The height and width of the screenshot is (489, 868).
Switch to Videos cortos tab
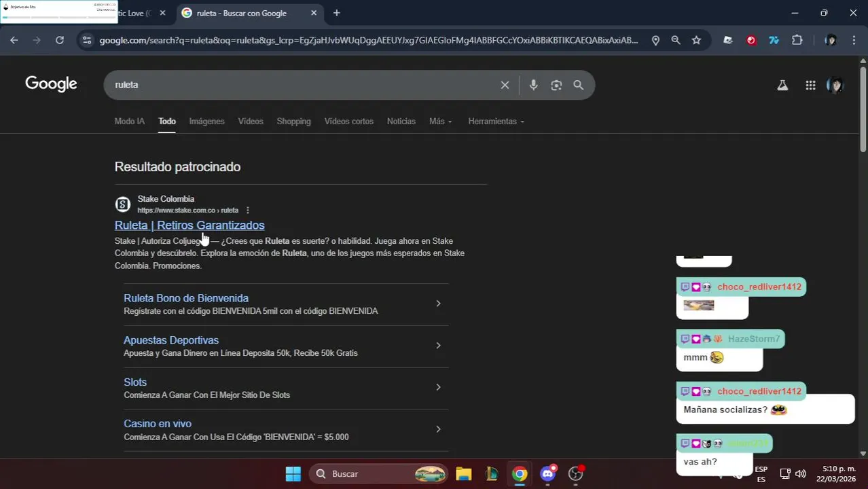pos(349,122)
